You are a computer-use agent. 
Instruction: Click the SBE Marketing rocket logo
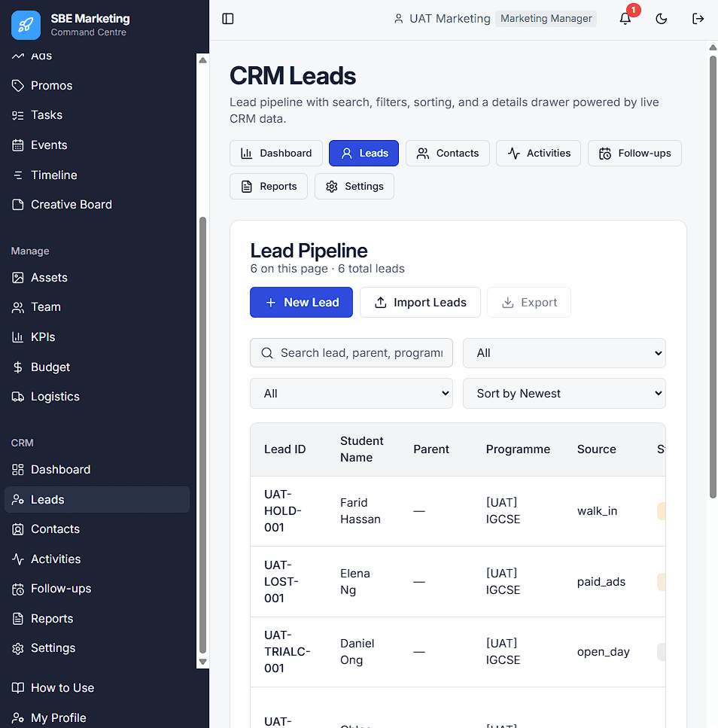26,25
